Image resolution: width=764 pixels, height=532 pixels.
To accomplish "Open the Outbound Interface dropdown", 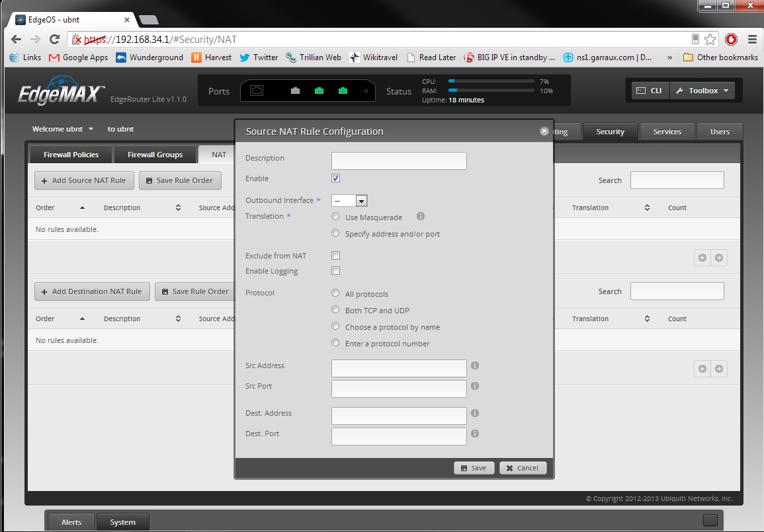I will [x=349, y=200].
